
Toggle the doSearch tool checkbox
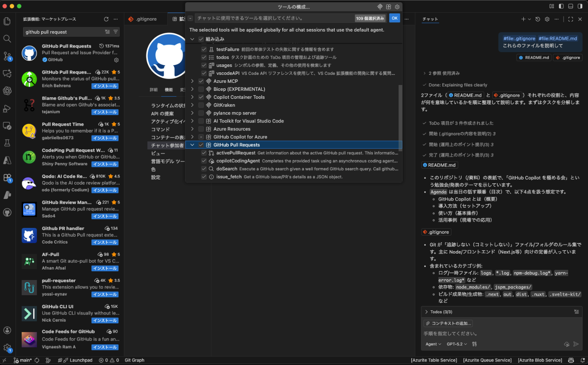coord(204,169)
